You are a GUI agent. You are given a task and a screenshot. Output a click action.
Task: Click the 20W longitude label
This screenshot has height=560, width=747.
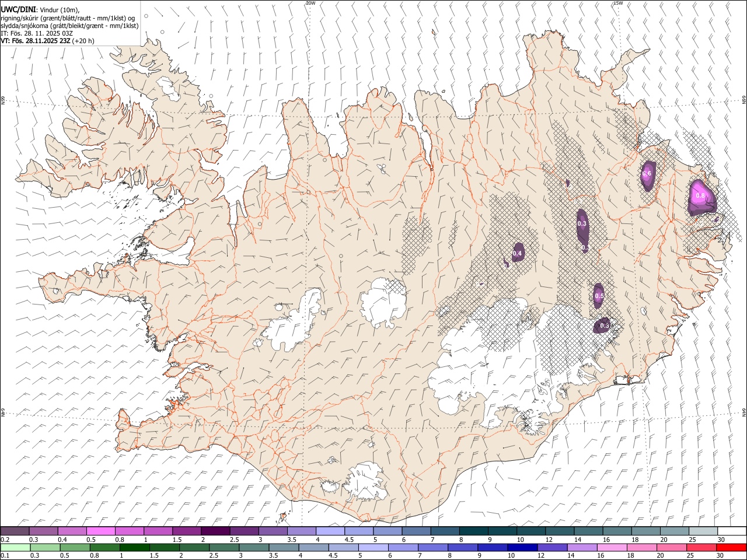point(310,3)
